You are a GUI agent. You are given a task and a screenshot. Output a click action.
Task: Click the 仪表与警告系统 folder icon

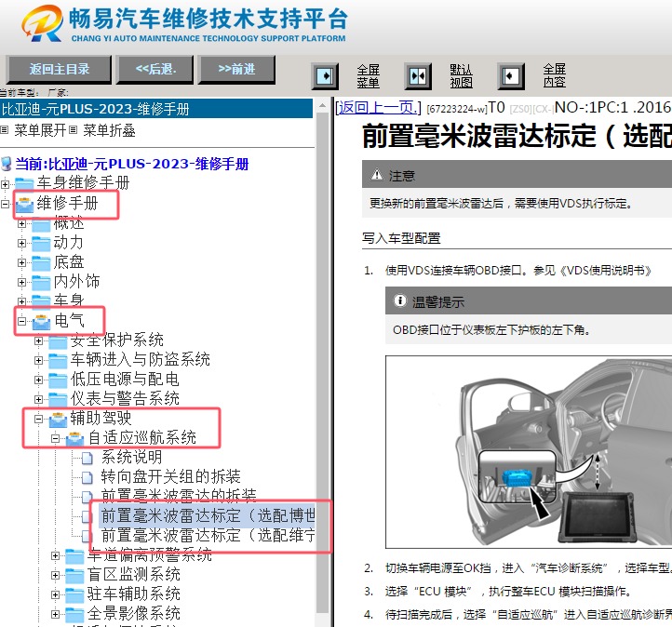click(58, 400)
